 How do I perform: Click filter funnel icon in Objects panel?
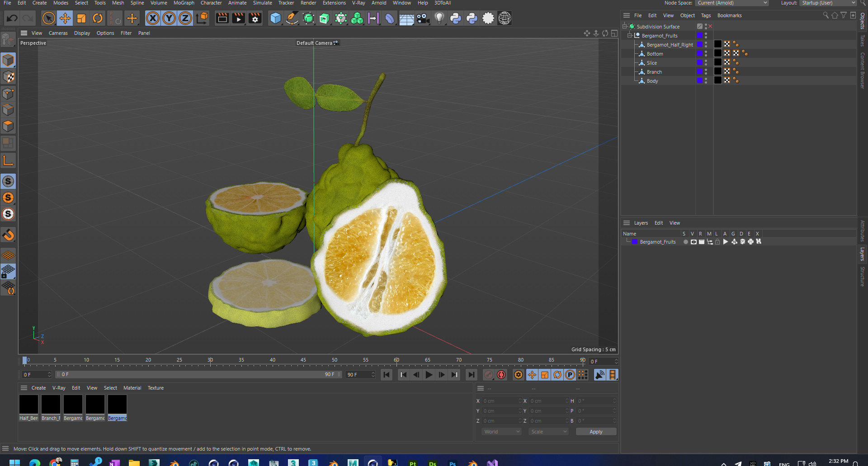click(844, 15)
